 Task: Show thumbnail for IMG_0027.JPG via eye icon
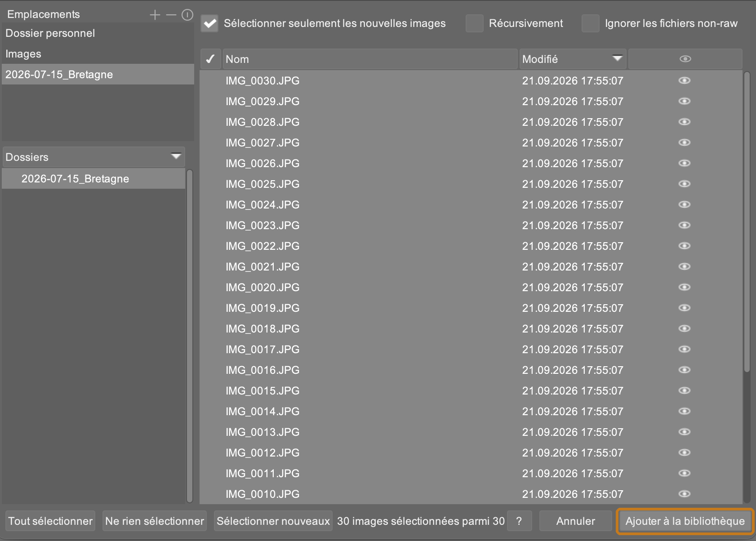point(685,142)
